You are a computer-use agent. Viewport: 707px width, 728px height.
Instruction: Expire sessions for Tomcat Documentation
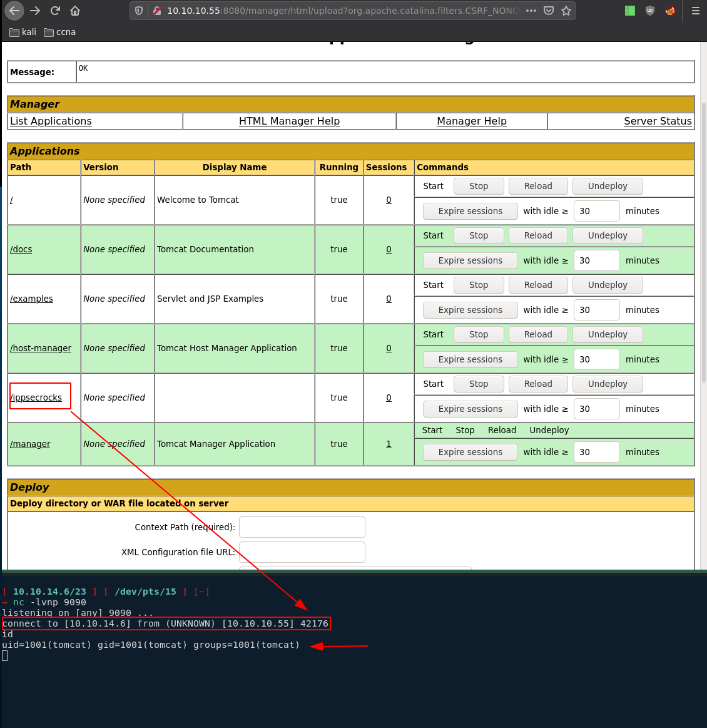tap(470, 260)
